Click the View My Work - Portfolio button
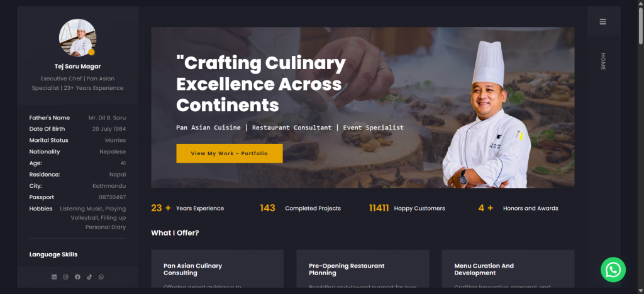The width and height of the screenshot is (644, 294). [229, 153]
